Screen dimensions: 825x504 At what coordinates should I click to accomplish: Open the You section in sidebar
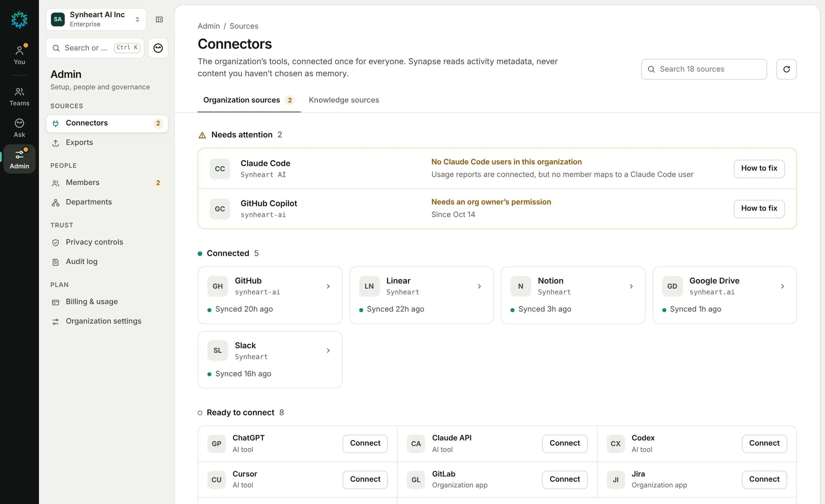[x=19, y=55]
